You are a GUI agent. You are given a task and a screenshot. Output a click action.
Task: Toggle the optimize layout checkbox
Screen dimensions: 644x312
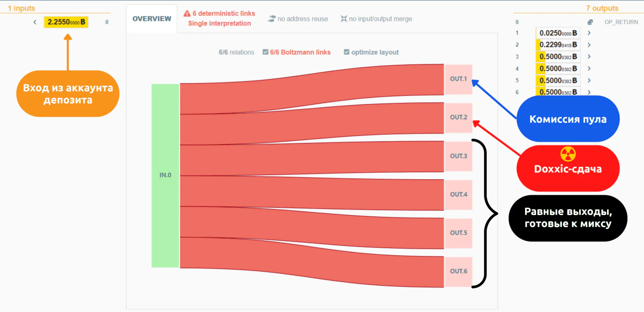coord(347,52)
